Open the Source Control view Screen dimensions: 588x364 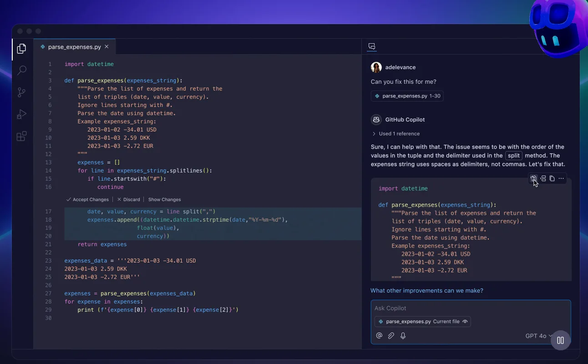(21, 92)
